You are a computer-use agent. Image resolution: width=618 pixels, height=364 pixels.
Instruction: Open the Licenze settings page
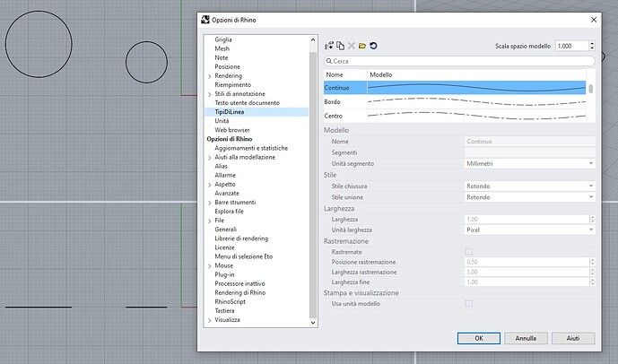click(x=224, y=247)
